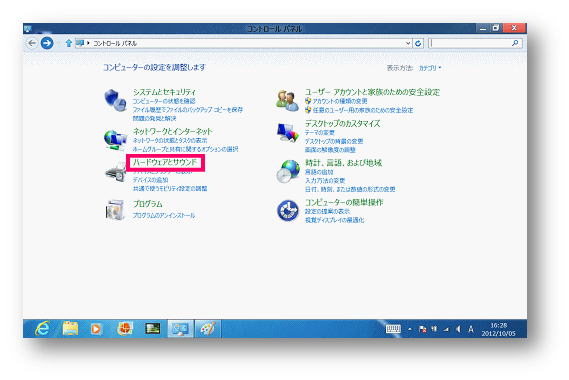
Task: Click the System and Security shield icon
Action: [115, 100]
